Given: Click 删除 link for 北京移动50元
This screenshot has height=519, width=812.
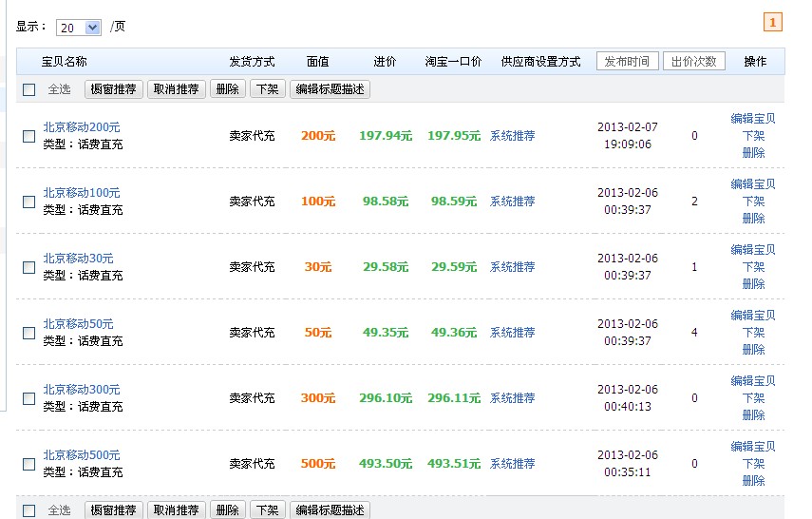Looking at the screenshot, I should [753, 350].
